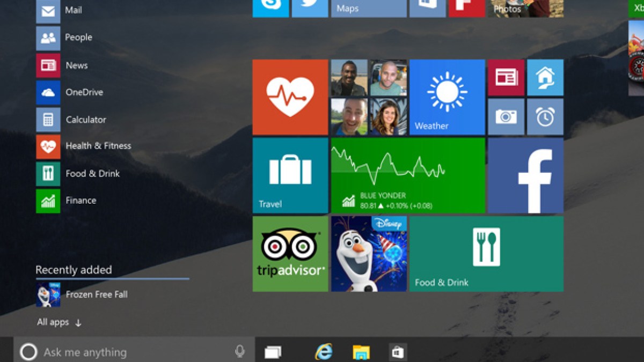This screenshot has width=644, height=362.
Task: Launch the small Camera tile
Action: (x=506, y=116)
